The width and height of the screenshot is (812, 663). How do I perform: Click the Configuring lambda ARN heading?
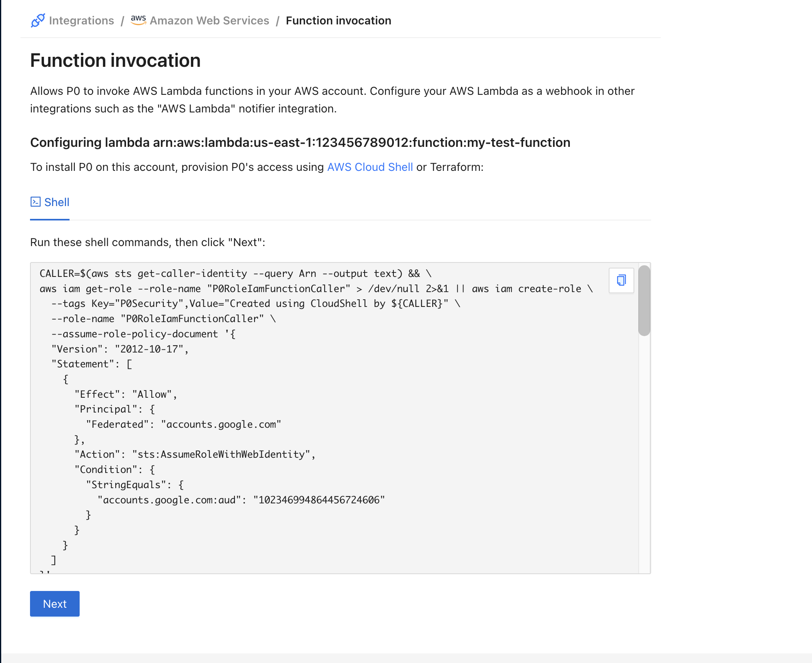click(x=300, y=142)
